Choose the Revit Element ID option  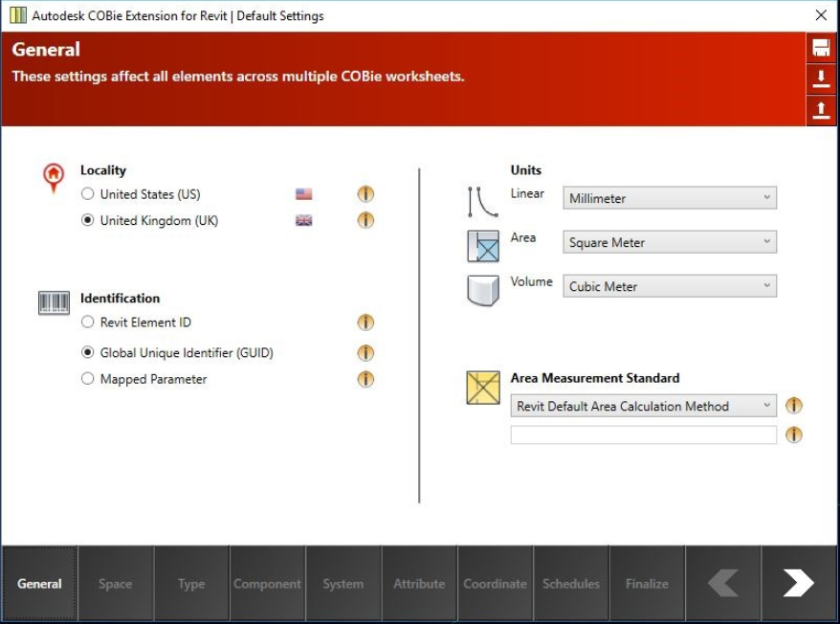pyautogui.click(x=89, y=323)
